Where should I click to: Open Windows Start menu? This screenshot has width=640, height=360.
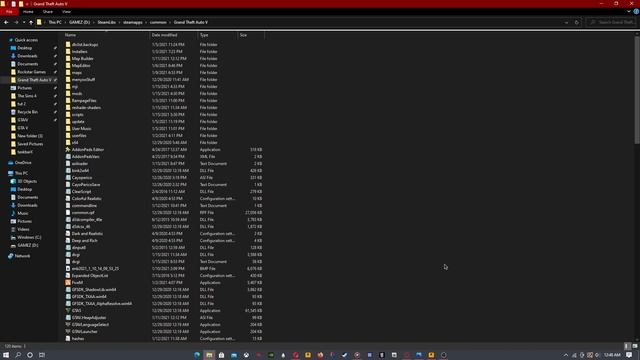6,355
